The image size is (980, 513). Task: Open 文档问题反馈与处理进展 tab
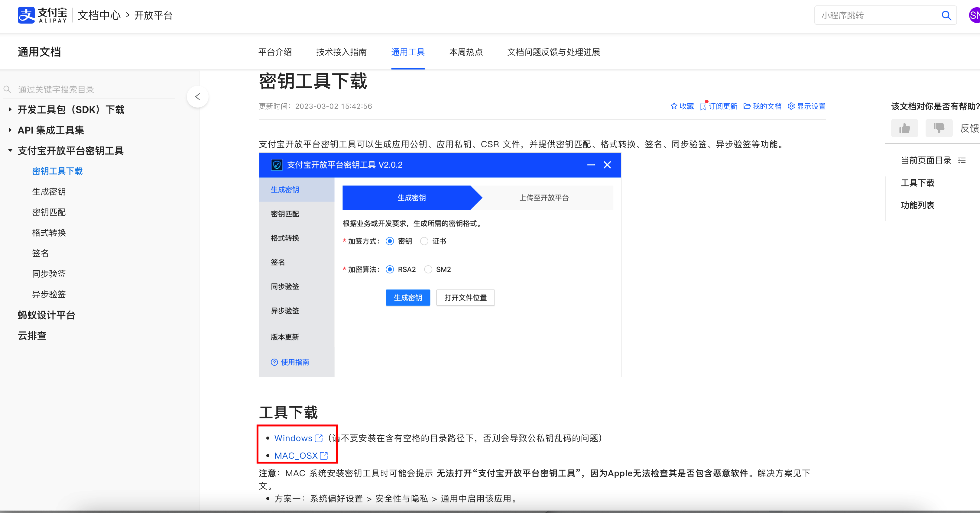tap(553, 52)
